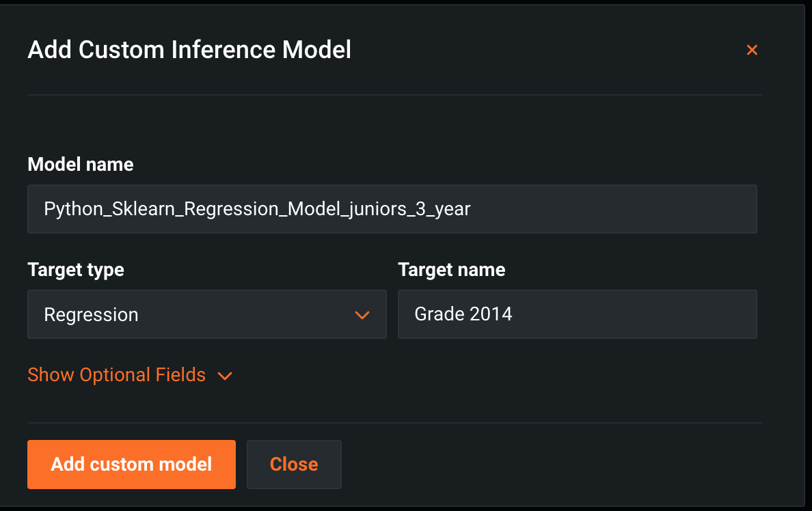Click the empty right end of Model name field
812x511 pixels.
click(649, 209)
